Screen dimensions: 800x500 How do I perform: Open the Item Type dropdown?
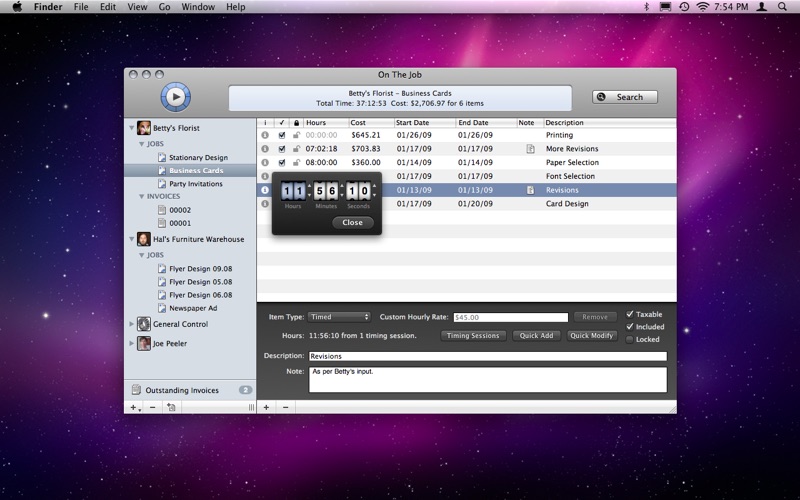click(x=339, y=317)
